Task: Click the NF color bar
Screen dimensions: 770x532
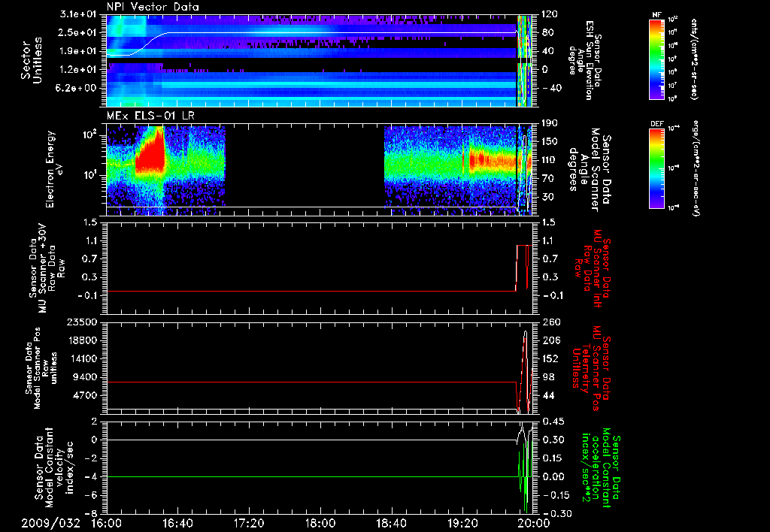Action: (656, 59)
